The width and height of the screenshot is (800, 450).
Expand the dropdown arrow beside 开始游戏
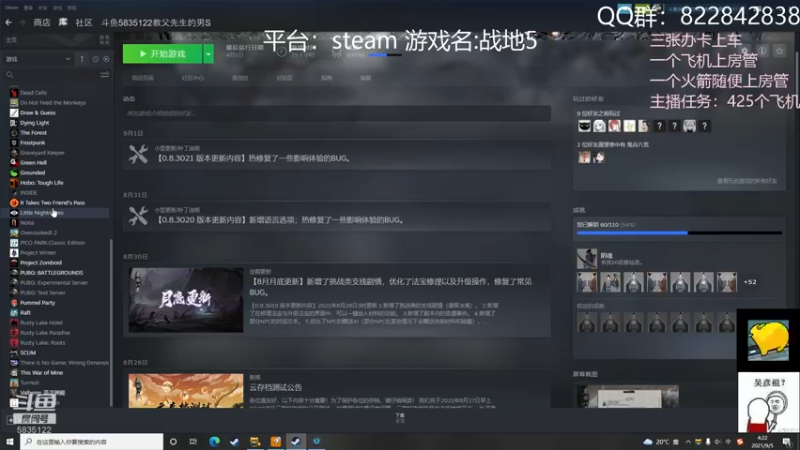coord(208,54)
